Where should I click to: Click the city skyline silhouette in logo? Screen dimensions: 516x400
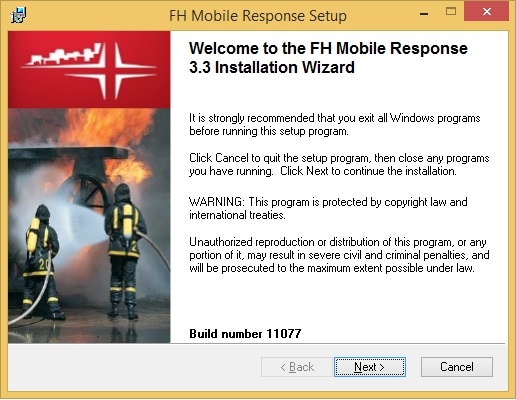click(x=63, y=55)
